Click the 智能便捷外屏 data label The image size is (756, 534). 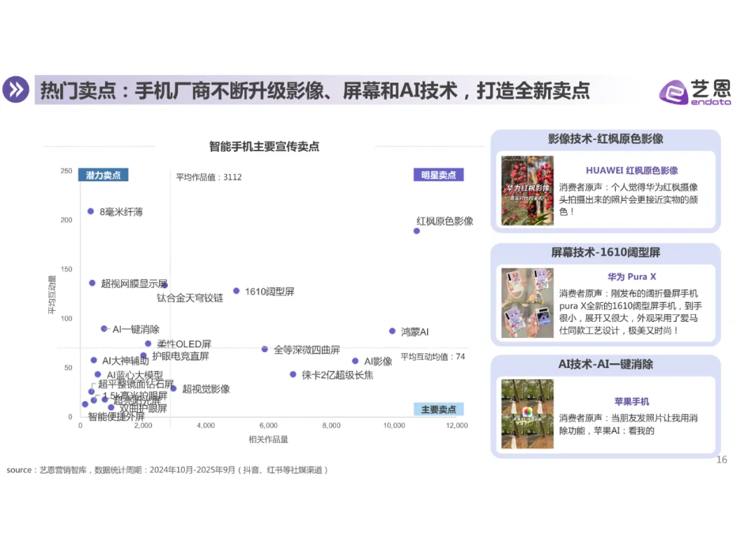(116, 416)
